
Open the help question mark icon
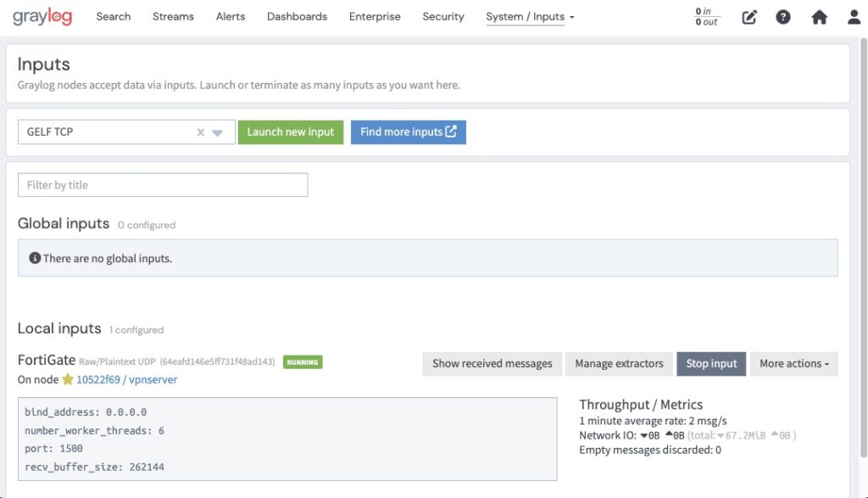click(782, 17)
